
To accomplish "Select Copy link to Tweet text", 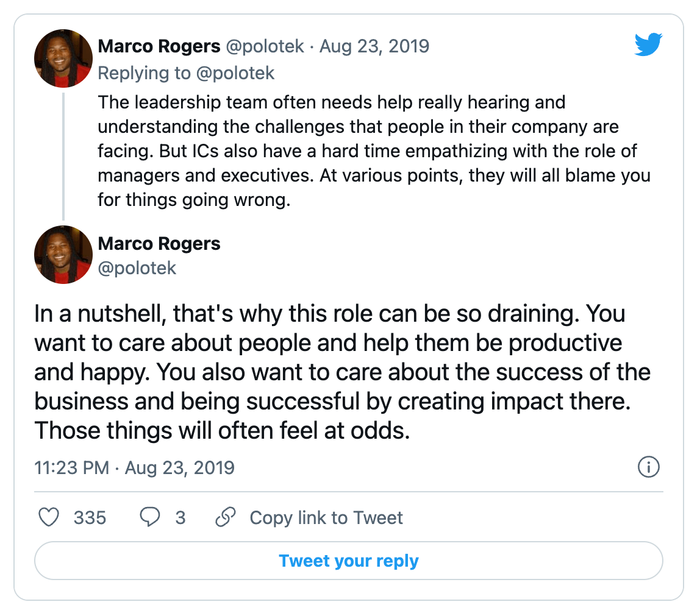I will (326, 518).
